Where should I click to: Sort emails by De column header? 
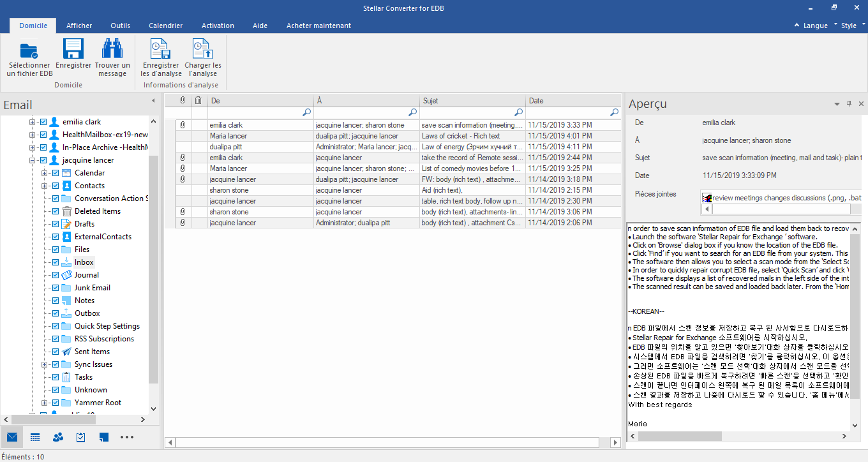260,101
